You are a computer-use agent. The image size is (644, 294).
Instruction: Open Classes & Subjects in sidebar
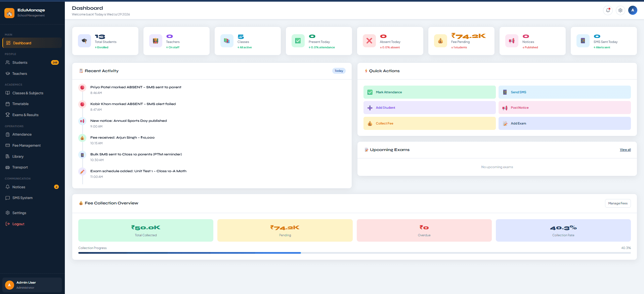[x=32, y=93]
